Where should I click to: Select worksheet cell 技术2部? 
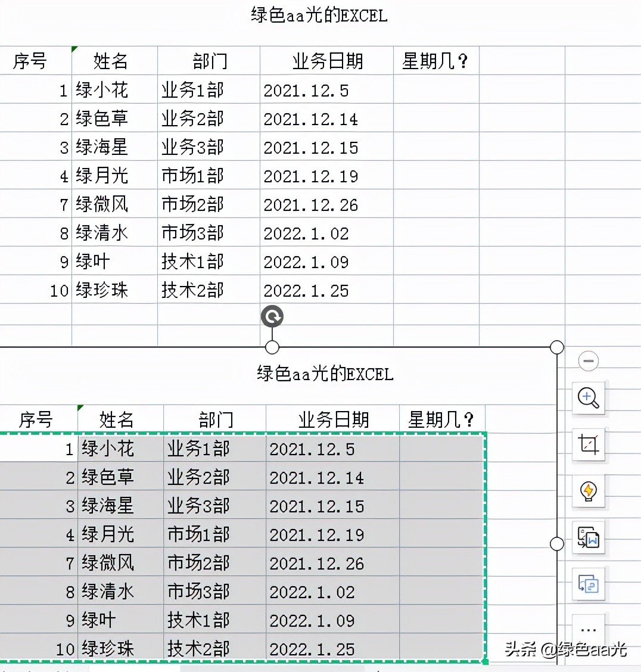(209, 290)
